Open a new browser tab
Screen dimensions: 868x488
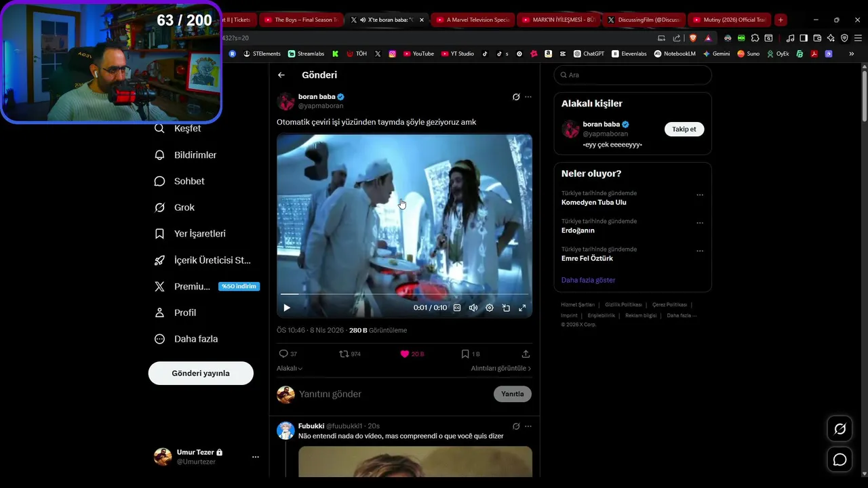coord(781,20)
